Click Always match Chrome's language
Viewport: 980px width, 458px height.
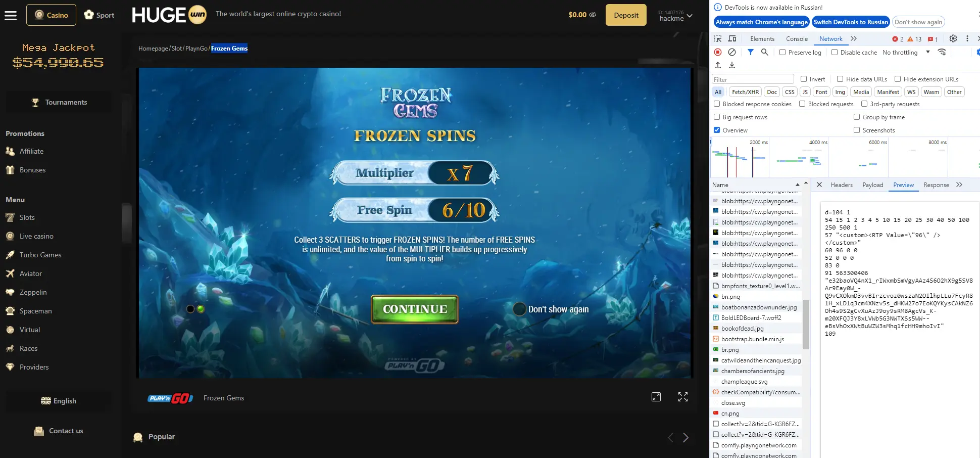[x=761, y=22]
